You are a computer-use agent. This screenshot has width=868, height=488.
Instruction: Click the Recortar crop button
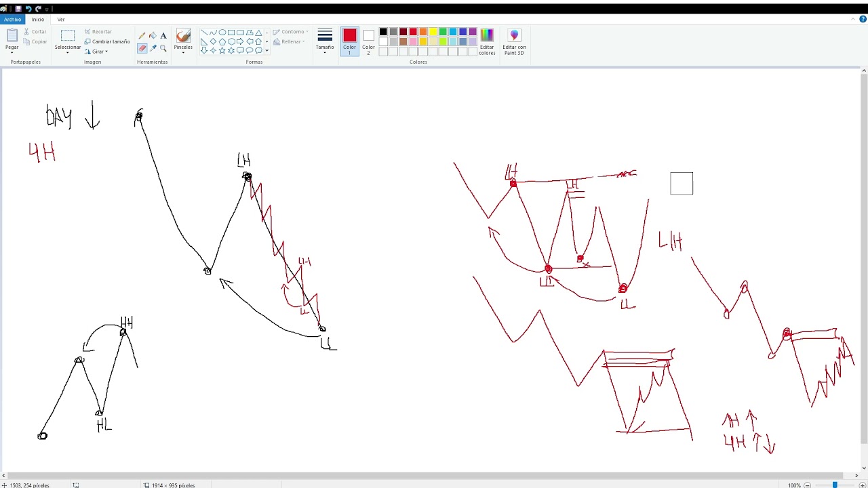point(98,32)
